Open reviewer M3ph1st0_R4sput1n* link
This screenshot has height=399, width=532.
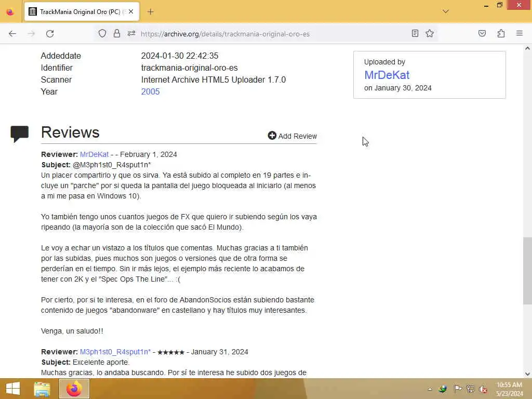[115, 352]
